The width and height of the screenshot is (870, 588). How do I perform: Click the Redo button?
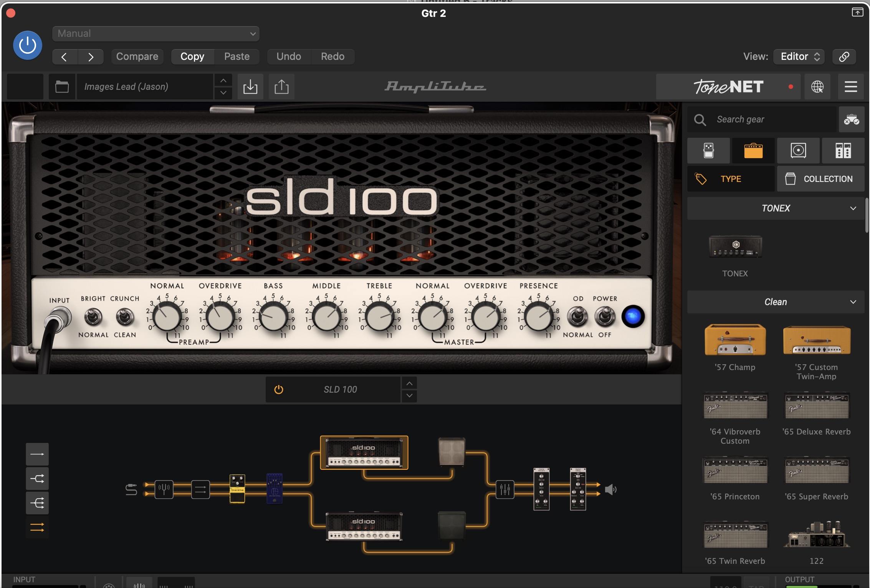[332, 56]
